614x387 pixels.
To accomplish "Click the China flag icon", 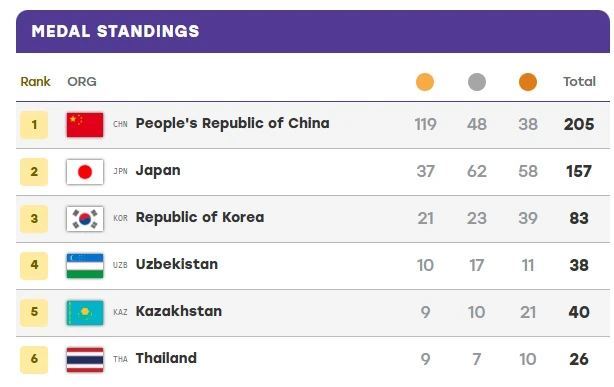I will point(85,125).
